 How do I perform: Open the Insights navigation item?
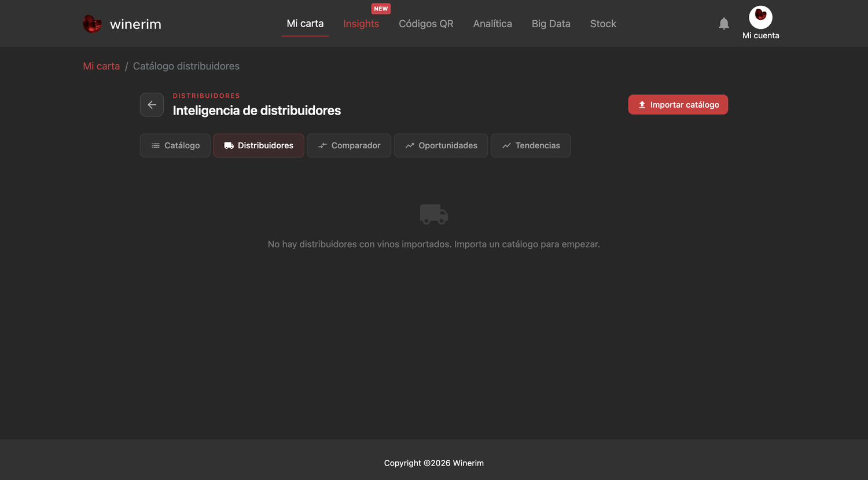point(361,24)
